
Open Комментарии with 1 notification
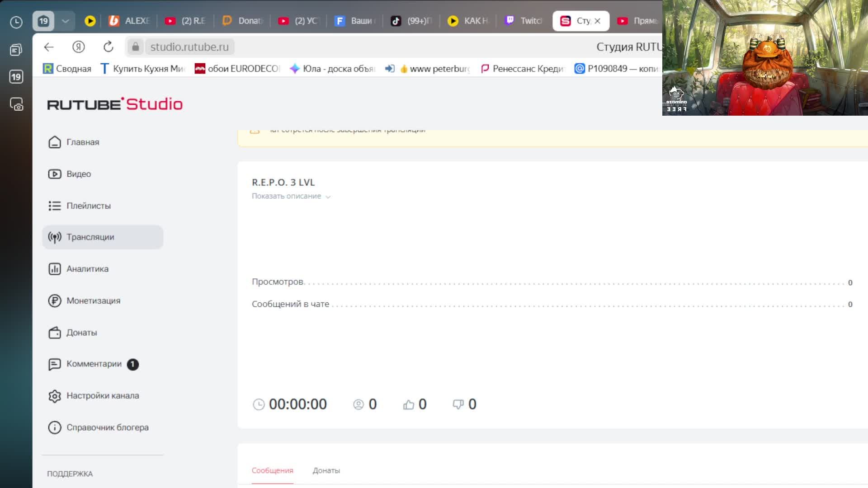94,364
